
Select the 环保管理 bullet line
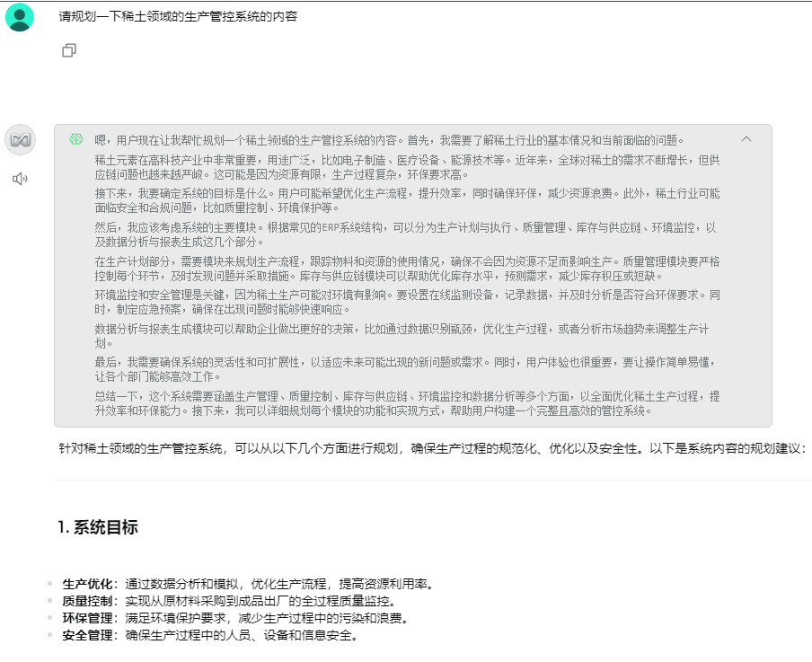pyautogui.click(x=236, y=618)
